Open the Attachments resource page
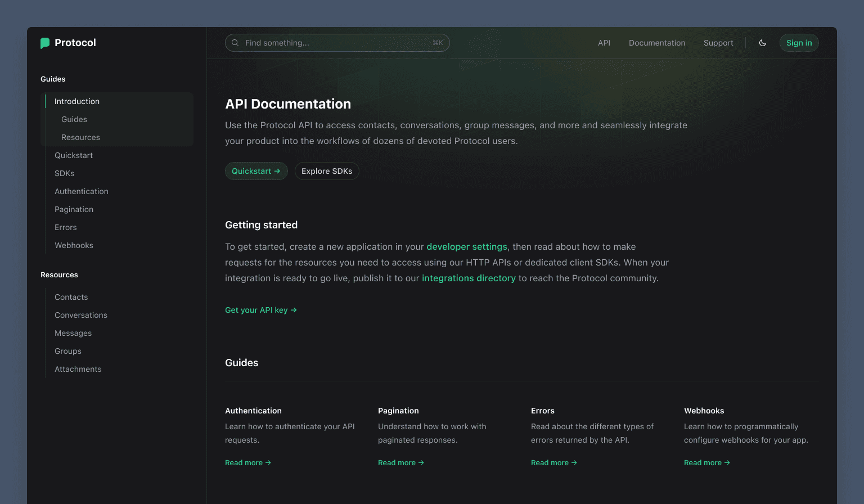The width and height of the screenshot is (864, 504). tap(78, 369)
